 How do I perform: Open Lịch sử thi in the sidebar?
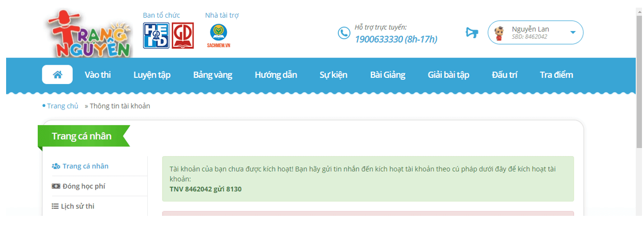tap(78, 206)
